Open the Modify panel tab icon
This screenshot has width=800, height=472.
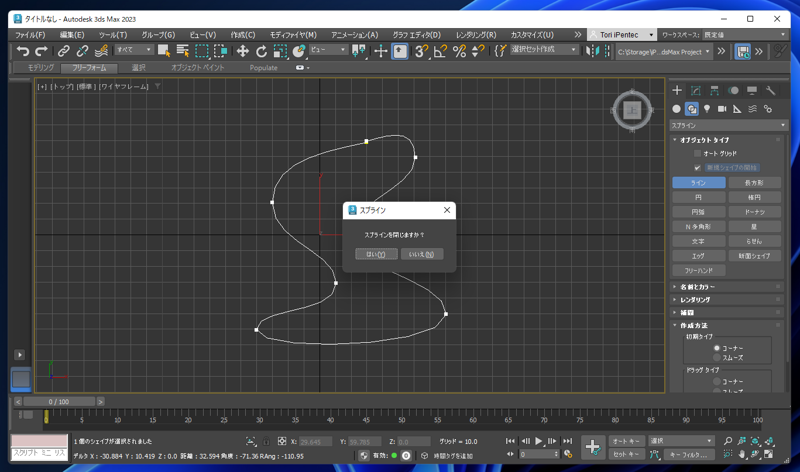coord(695,90)
